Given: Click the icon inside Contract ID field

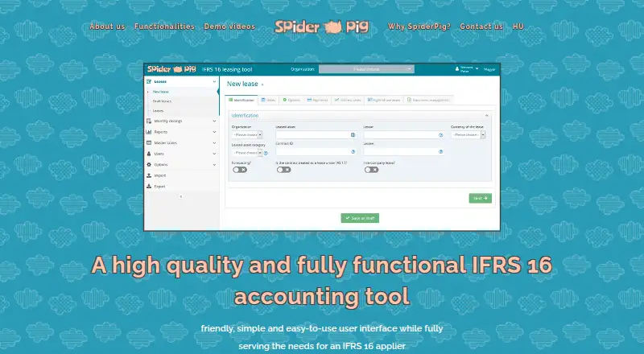Looking at the screenshot, I should [x=353, y=151].
